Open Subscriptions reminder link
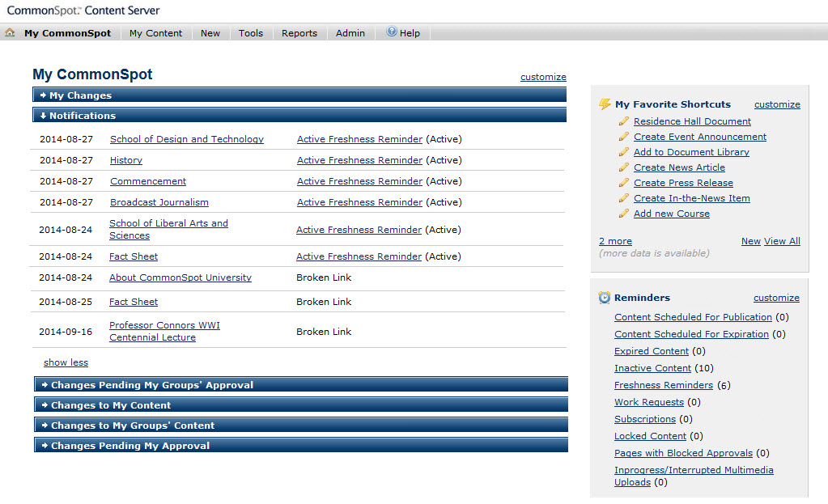The image size is (828, 504). pos(645,418)
